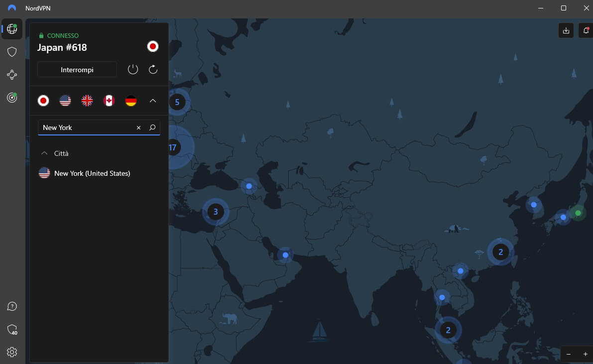Click Japan flag beside Japan #618
Image resolution: width=593 pixels, height=364 pixels.
tap(153, 46)
